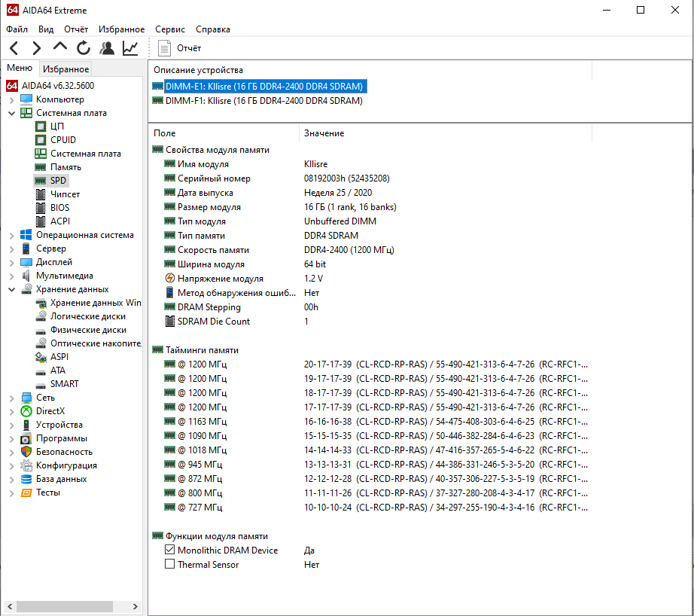Open the Файл menu
Screen dimensions: 694x616
[17, 29]
